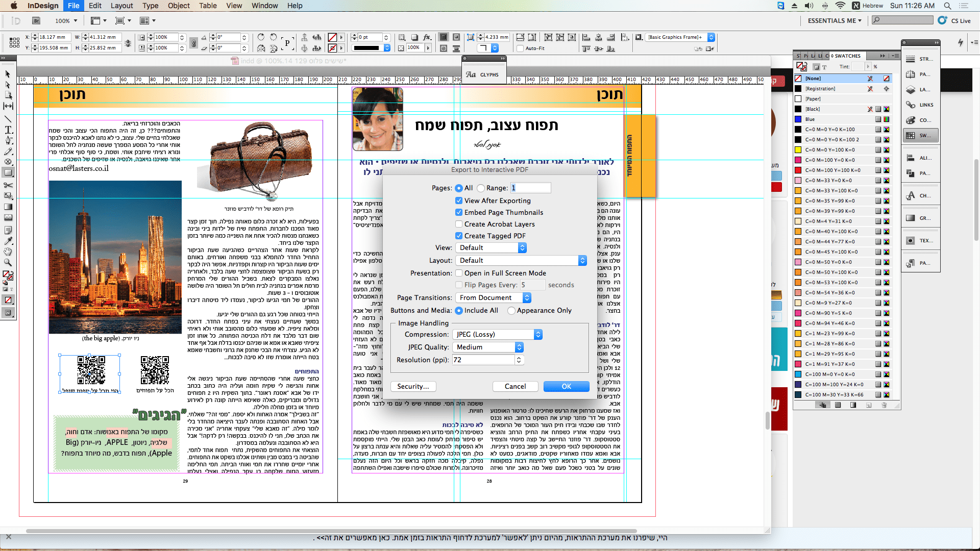Click the Security button
Image resolution: width=980 pixels, height=551 pixels.
click(x=413, y=386)
